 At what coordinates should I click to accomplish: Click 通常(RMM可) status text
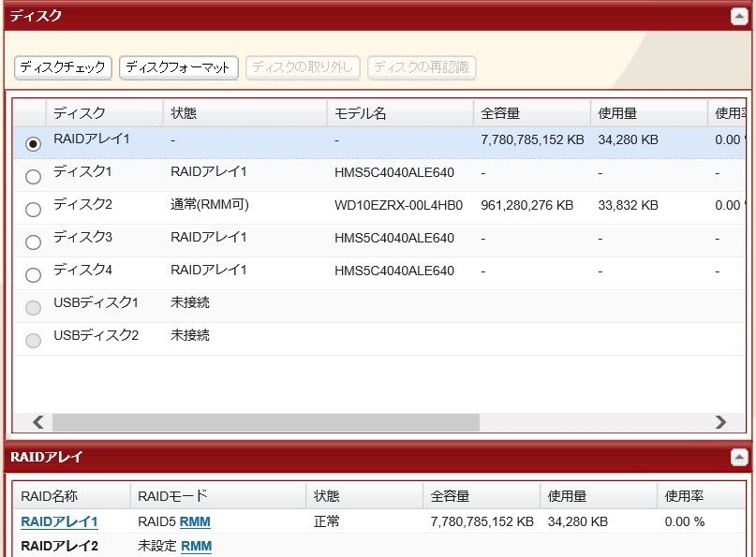[x=210, y=205]
